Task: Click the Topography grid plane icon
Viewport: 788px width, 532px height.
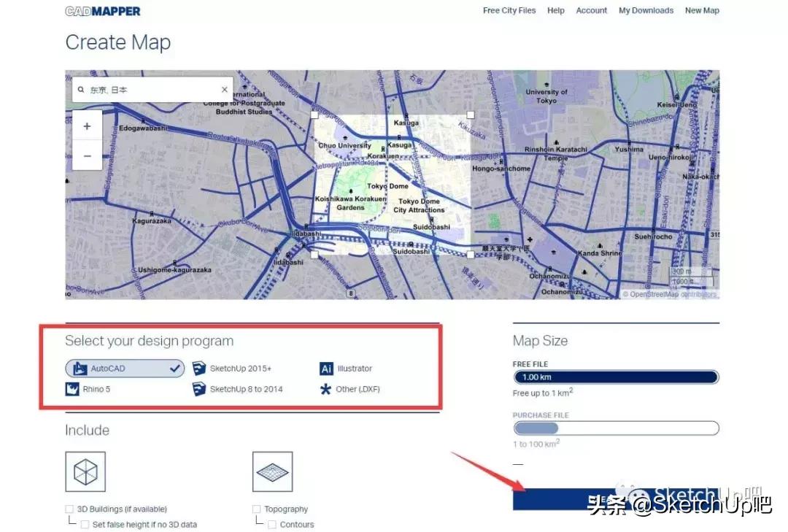Action: tap(271, 471)
